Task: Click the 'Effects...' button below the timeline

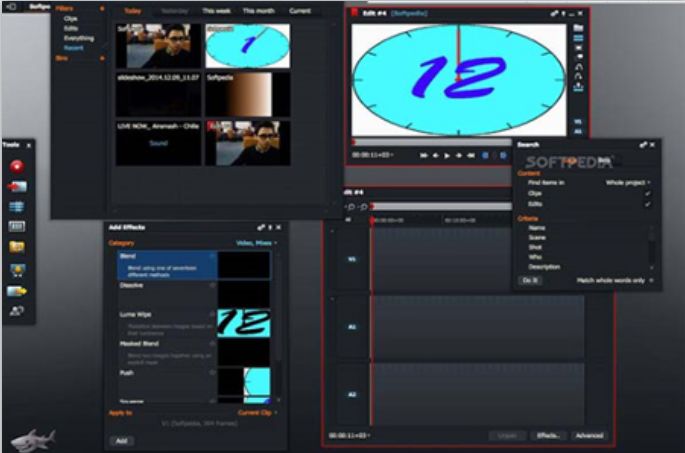Action: coord(549,436)
